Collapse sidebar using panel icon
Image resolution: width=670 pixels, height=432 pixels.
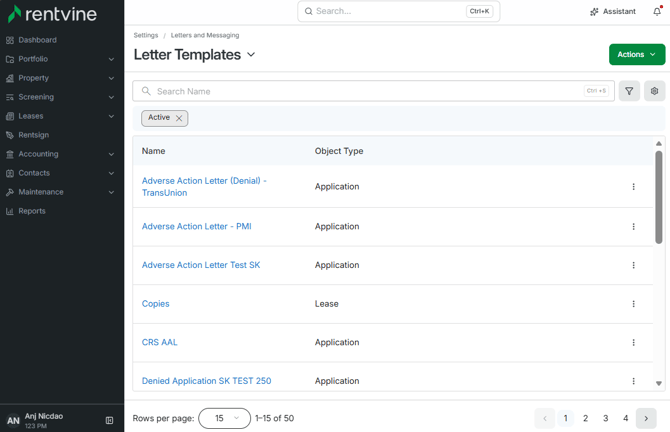[x=109, y=420]
